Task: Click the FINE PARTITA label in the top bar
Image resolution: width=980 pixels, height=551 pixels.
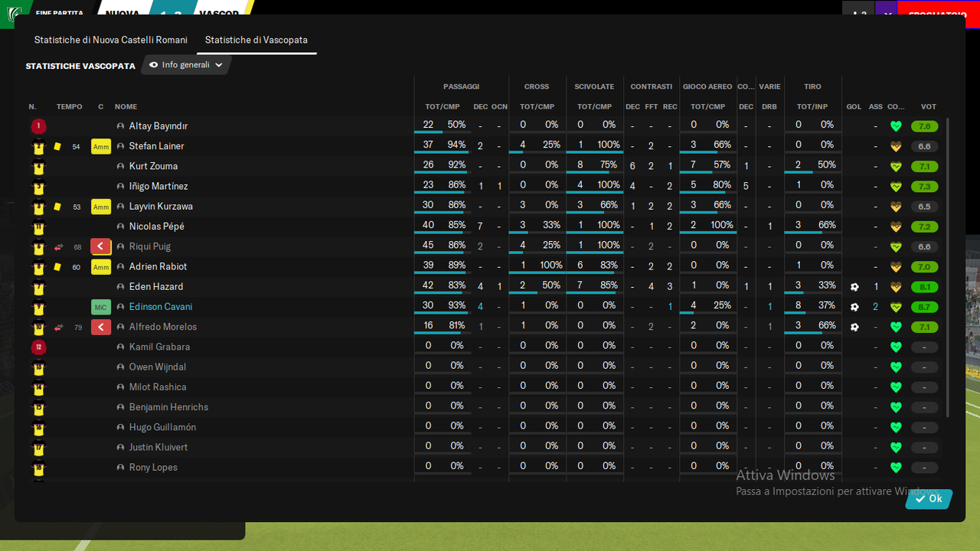Action: click(x=59, y=14)
